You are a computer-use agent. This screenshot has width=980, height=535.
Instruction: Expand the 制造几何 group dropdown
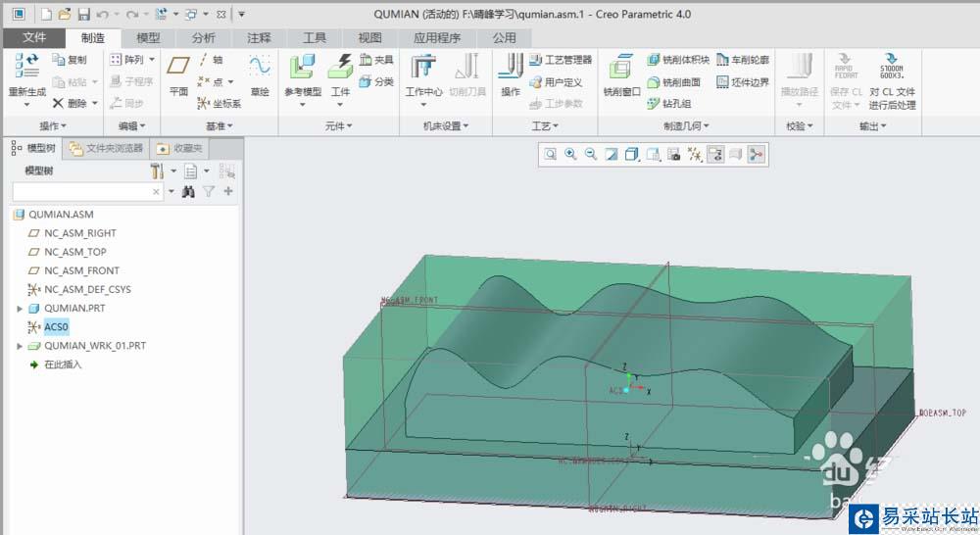686,126
